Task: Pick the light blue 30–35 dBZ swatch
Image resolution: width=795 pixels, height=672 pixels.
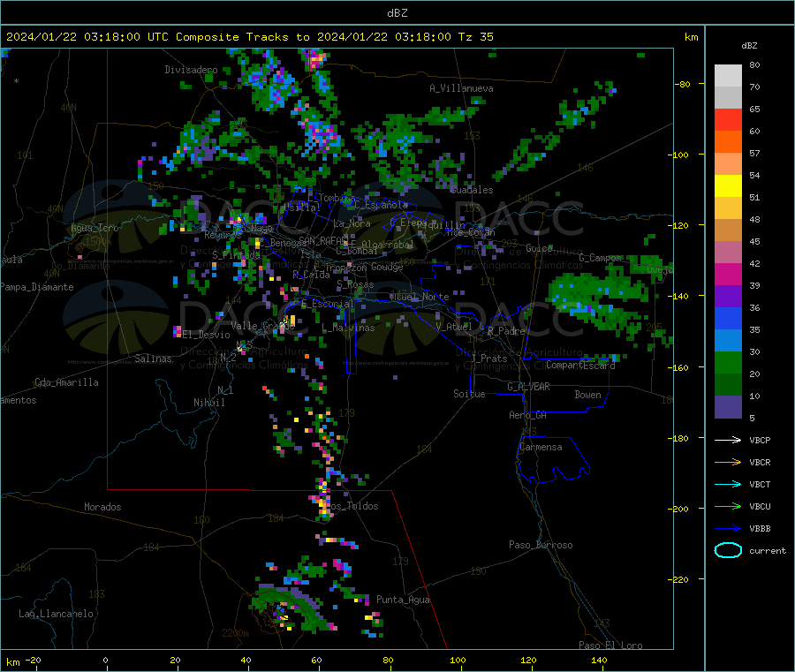Action: point(728,341)
